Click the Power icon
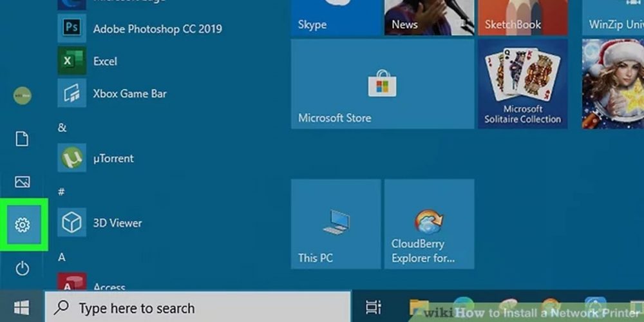 click(x=23, y=268)
